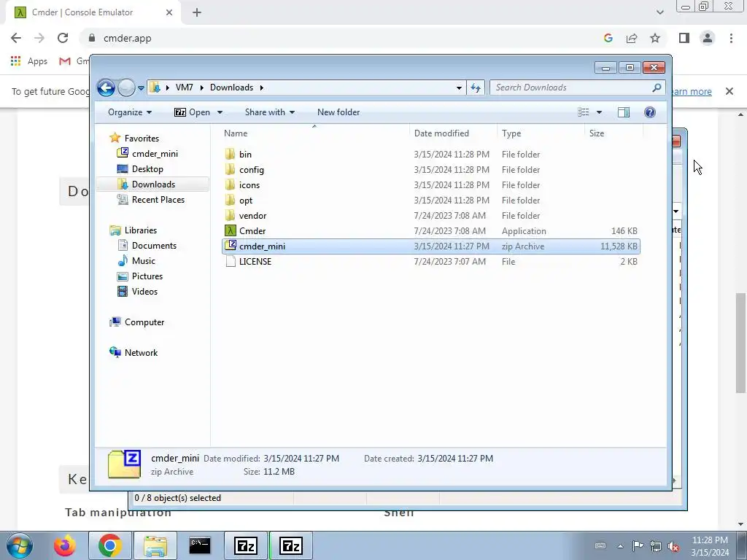
Task: Bookmark this page with star icon
Action: pyautogui.click(x=655, y=38)
